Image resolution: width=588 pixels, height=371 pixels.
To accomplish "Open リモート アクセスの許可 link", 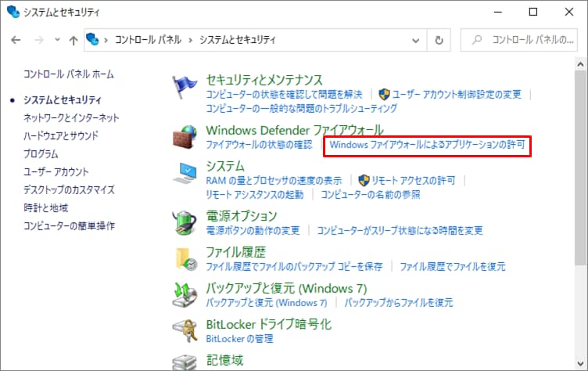I will pos(414,181).
